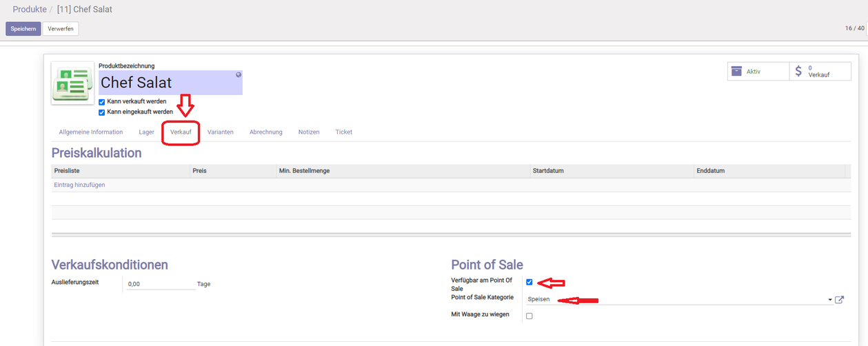Click the product image thumbnail
This screenshot has width=868, height=346.
coord(72,83)
